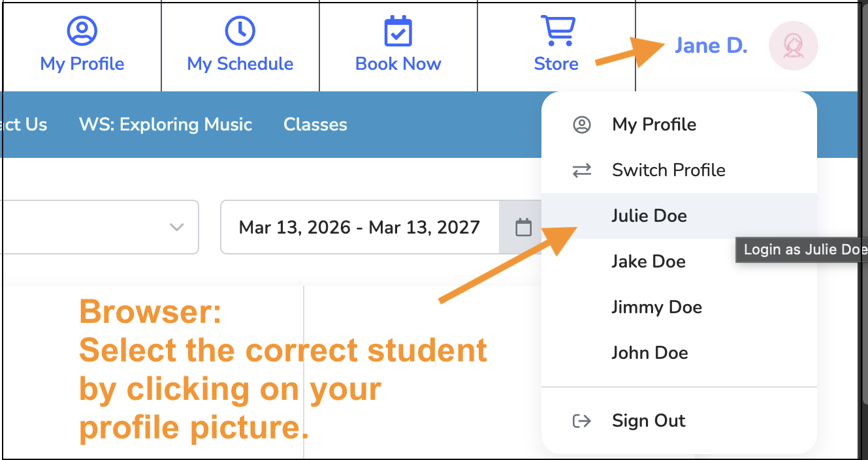Image resolution: width=868 pixels, height=460 pixels.
Task: Click the Store shopping cart icon
Action: click(x=557, y=31)
